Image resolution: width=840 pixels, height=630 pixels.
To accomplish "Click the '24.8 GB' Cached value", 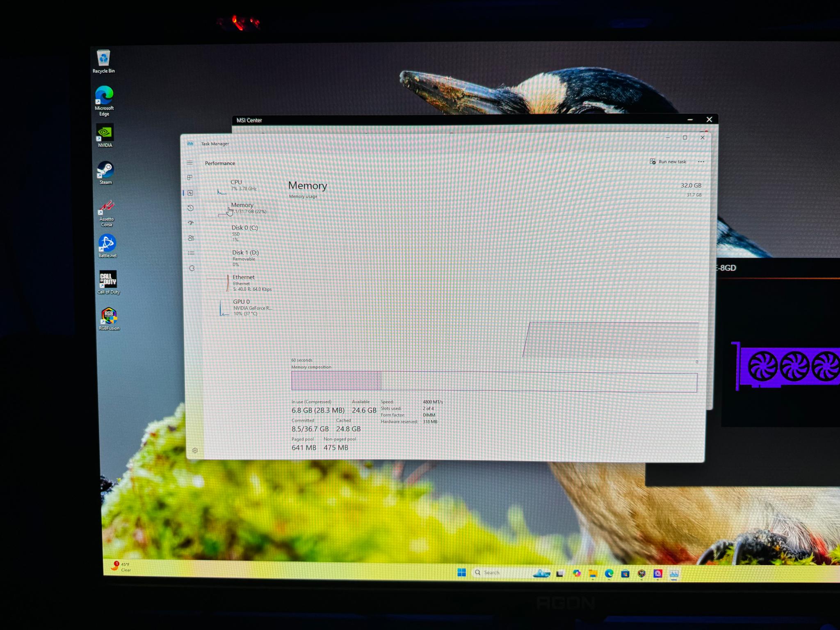I will click(x=348, y=429).
